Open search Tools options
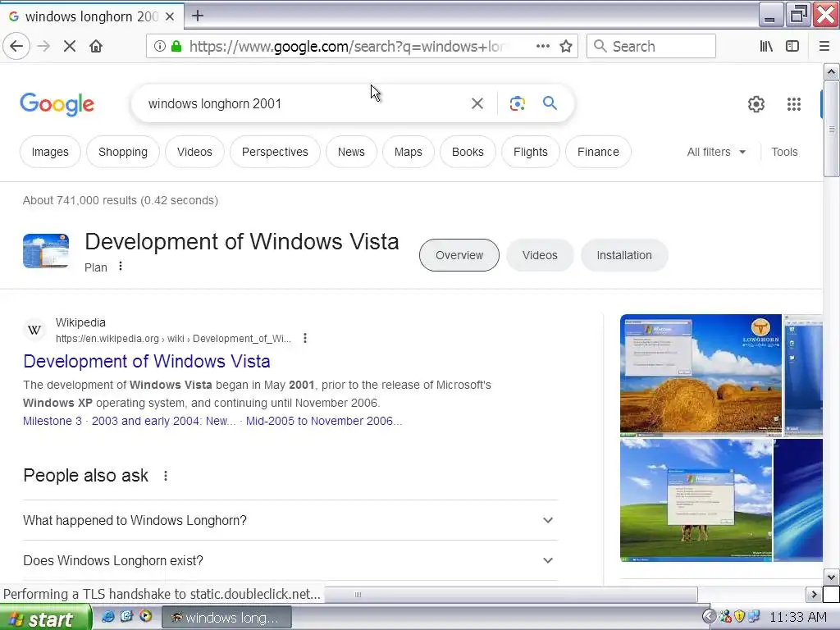 click(x=784, y=152)
